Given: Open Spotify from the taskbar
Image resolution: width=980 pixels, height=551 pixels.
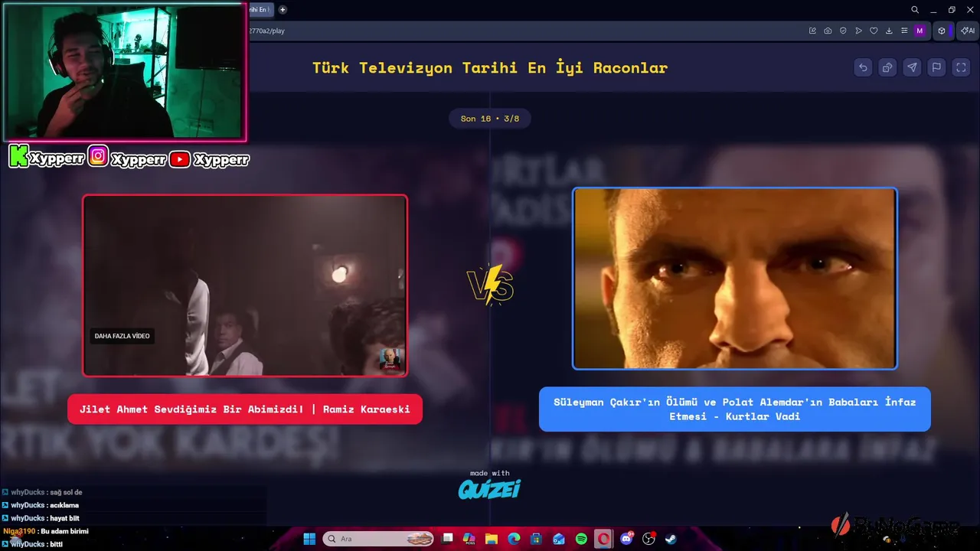Looking at the screenshot, I should tap(581, 539).
